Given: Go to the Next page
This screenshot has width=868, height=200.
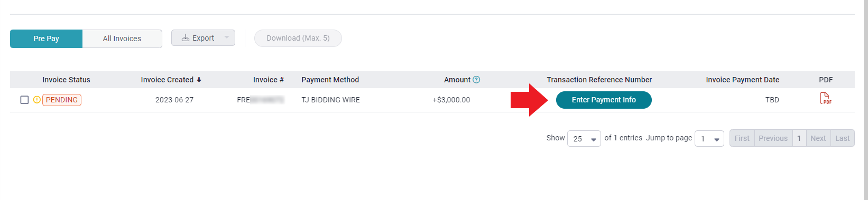Looking at the screenshot, I should tap(818, 138).
